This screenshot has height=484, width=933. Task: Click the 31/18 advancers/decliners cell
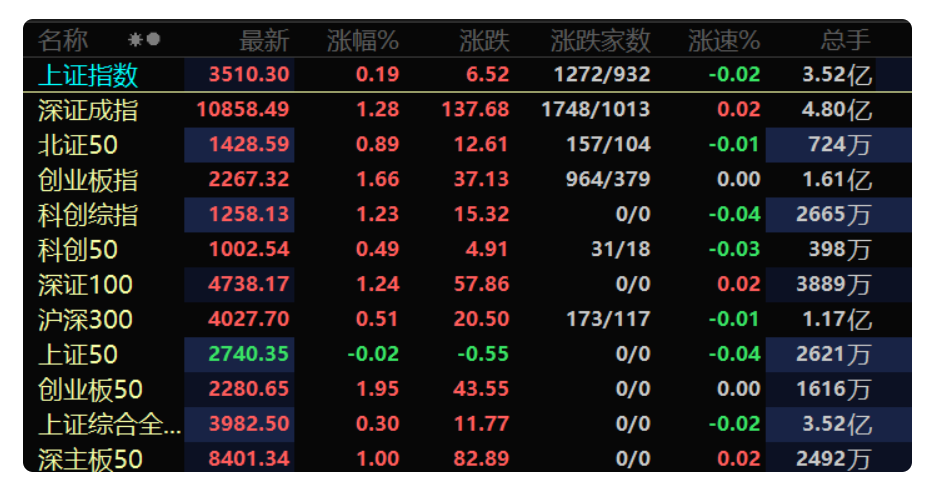coord(621,249)
